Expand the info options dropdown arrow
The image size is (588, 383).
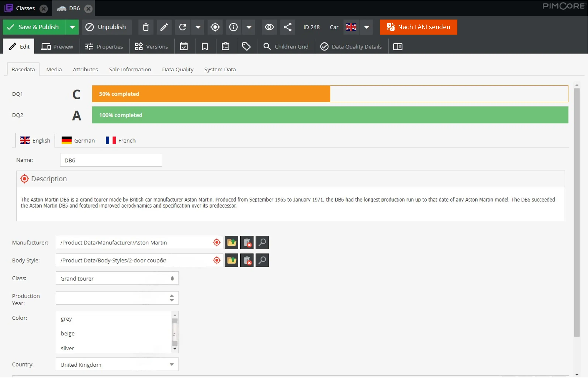pyautogui.click(x=249, y=27)
